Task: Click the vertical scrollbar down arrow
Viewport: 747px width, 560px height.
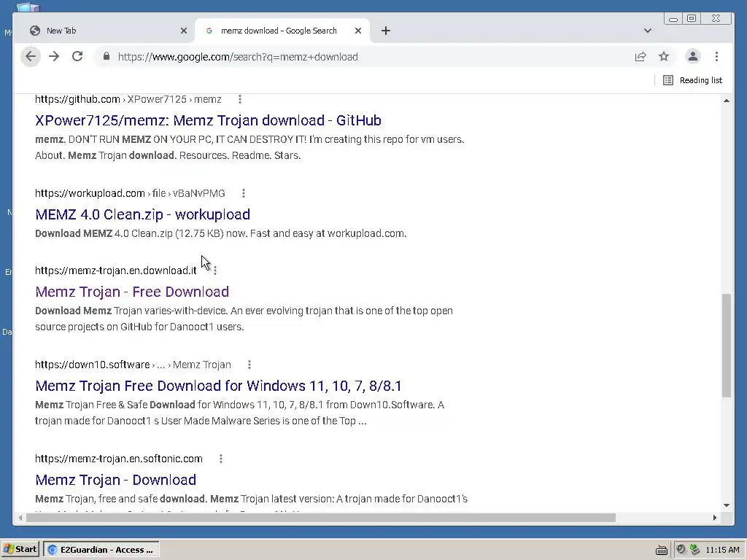Action: pos(726,505)
